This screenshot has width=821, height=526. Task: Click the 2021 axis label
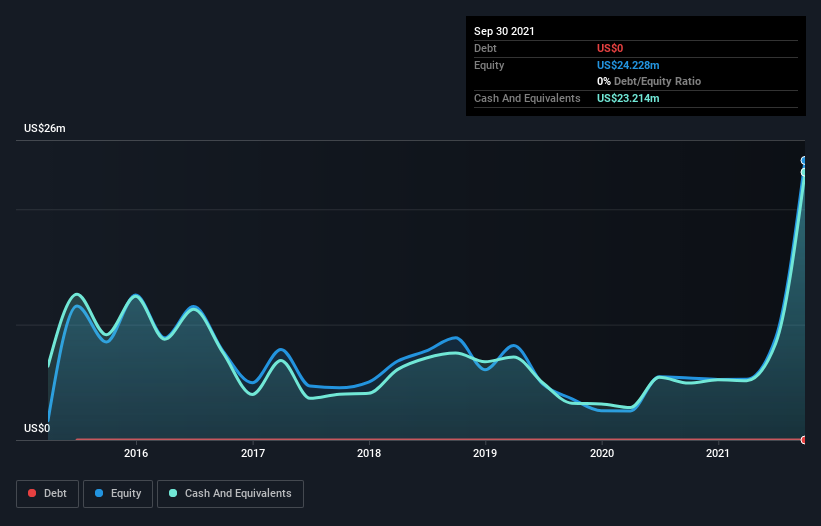click(718, 453)
